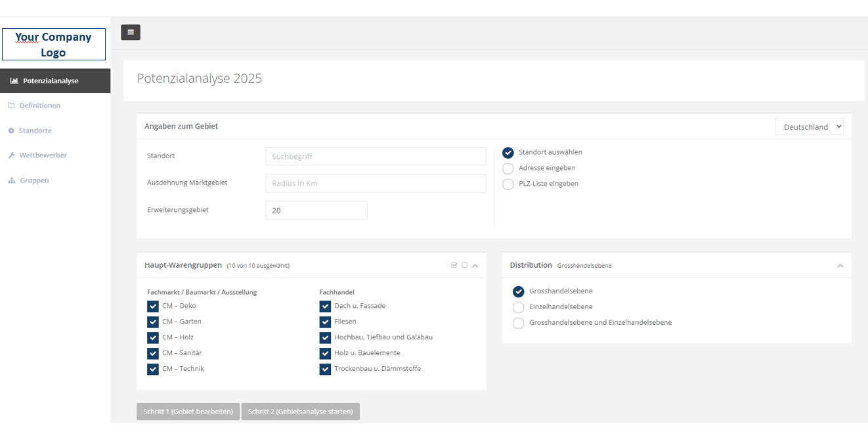The image size is (868, 445).
Task: Click the Schritt 1 (Gebiet bearbeiten) button
Action: point(188,412)
